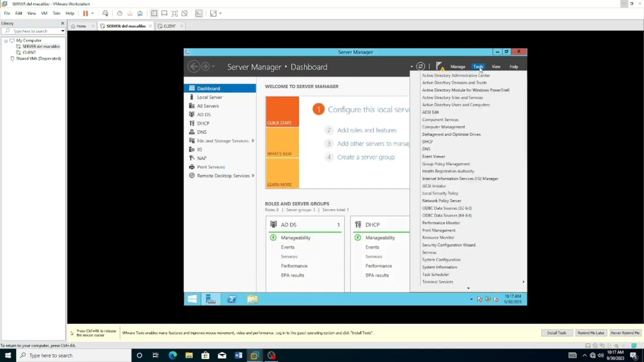Viewport: 644px width, 362px height.
Task: Click the guest Windows Start button
Action: [192, 299]
